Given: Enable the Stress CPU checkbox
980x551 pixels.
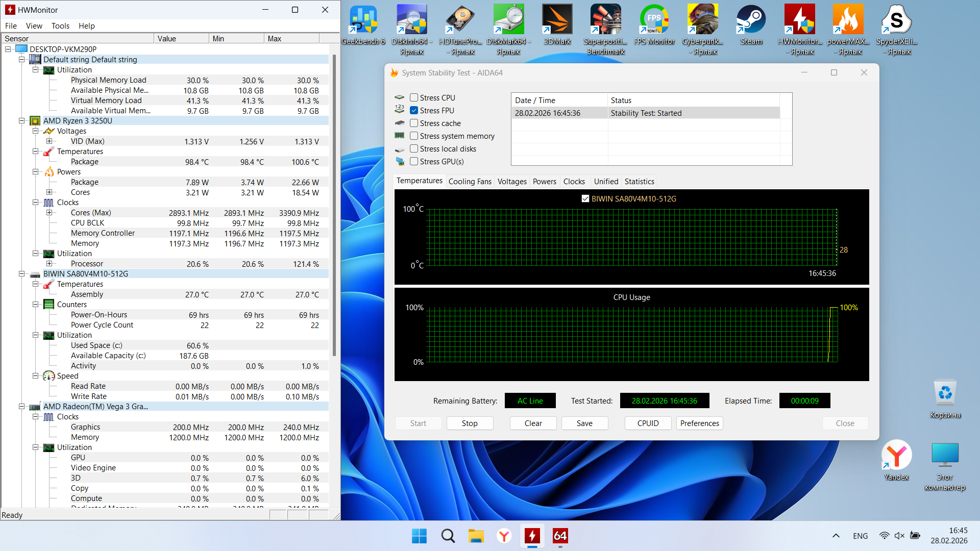Looking at the screenshot, I should point(414,97).
